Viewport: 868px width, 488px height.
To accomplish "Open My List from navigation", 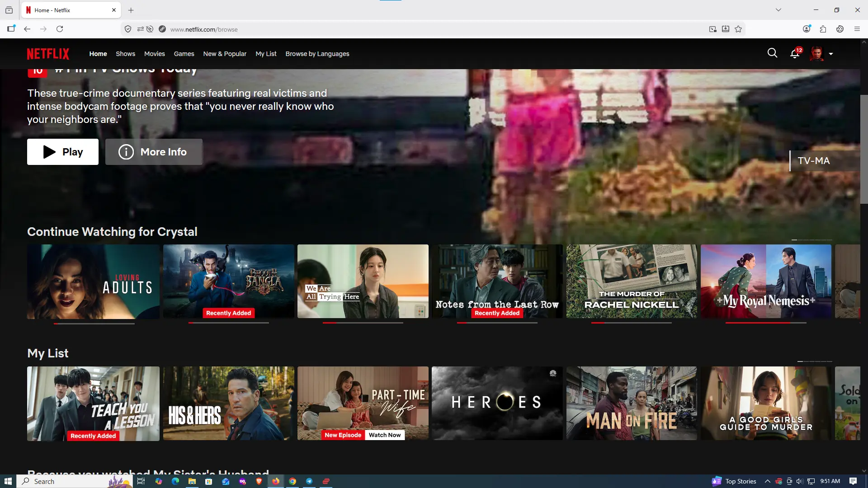I will coord(266,54).
